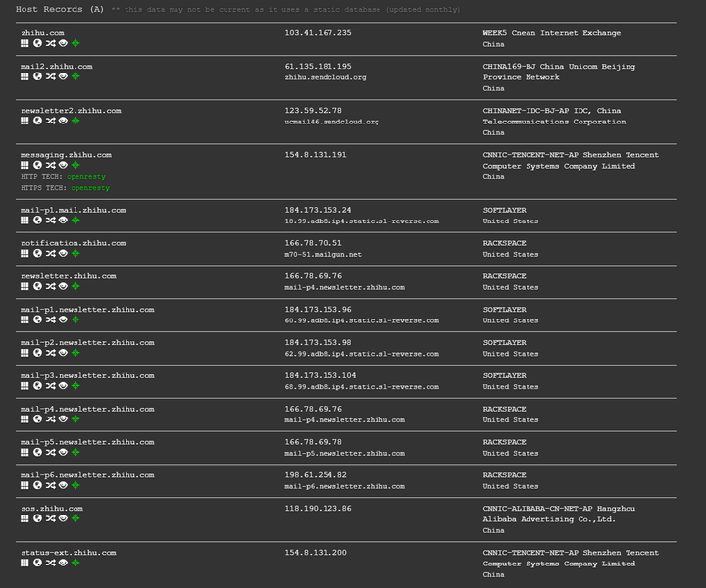706x588 pixels.
Task: Select IP address 184.173.153.104
Action: (320, 375)
